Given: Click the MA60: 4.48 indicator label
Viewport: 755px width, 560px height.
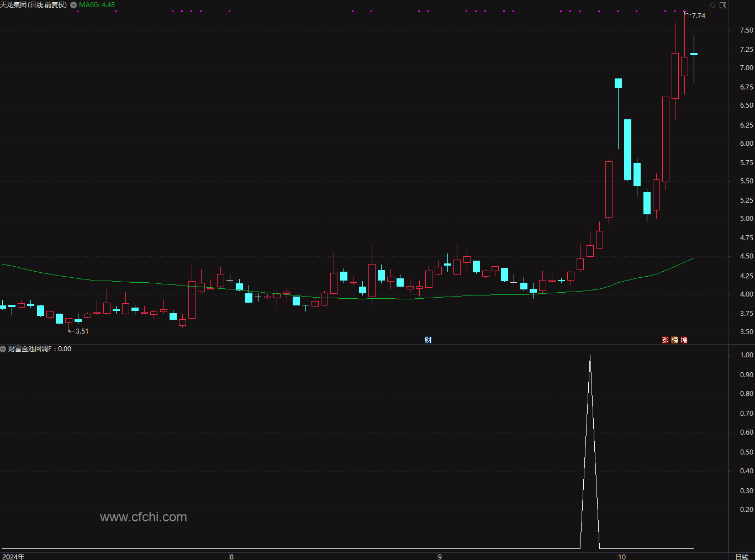Looking at the screenshot, I should click(97, 5).
